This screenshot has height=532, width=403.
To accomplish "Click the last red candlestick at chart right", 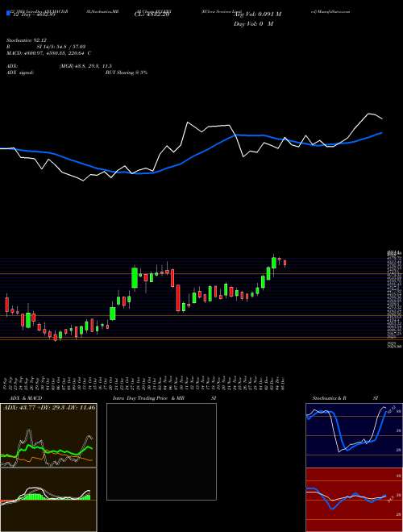I will pyautogui.click(x=285, y=263).
